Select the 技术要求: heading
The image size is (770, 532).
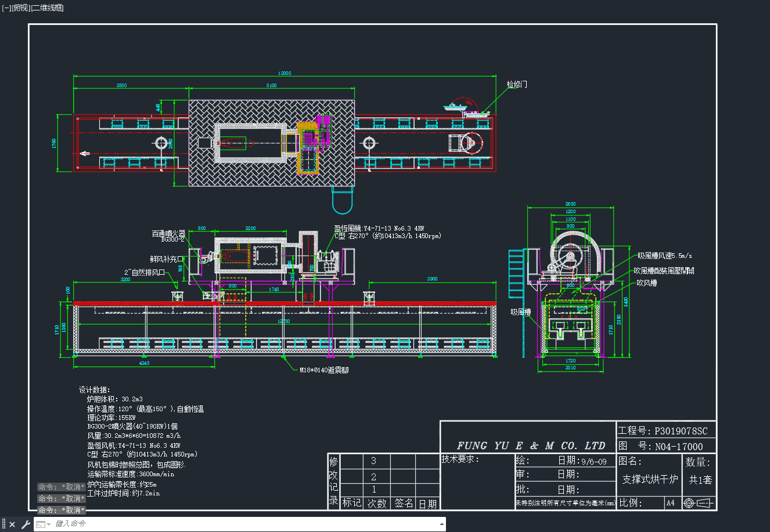pyautogui.click(x=460, y=459)
